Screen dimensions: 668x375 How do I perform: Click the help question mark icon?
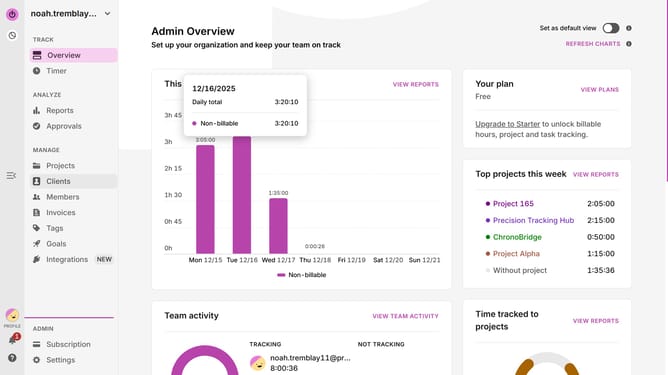point(12,358)
